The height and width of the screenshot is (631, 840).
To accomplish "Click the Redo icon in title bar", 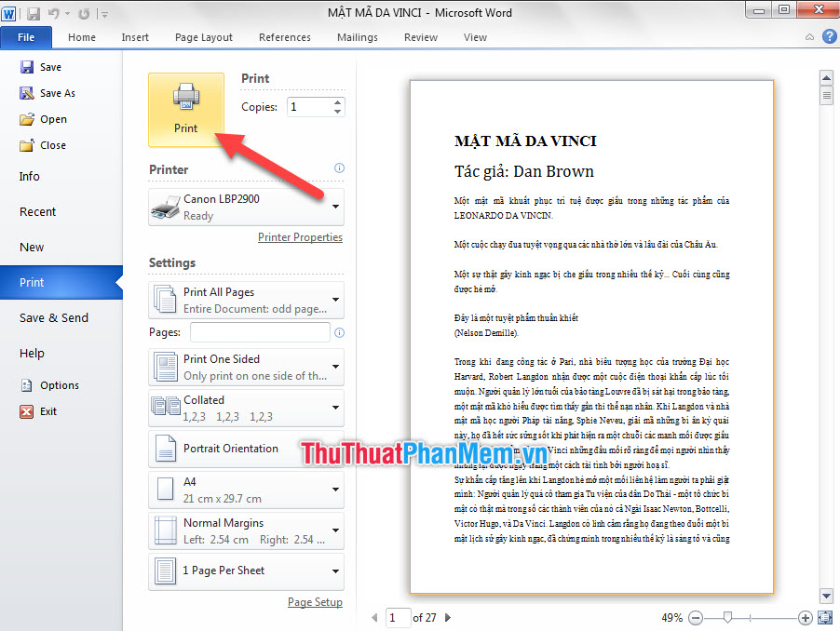I will (x=84, y=14).
